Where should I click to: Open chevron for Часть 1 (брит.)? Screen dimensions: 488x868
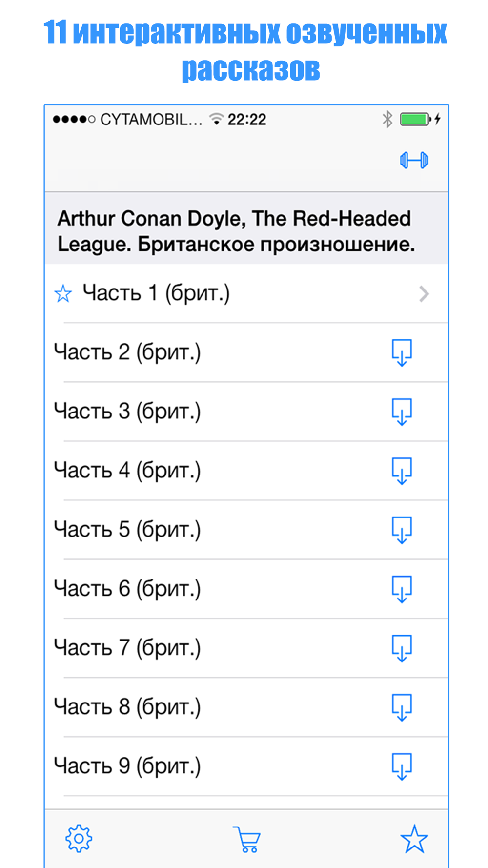coord(424,294)
